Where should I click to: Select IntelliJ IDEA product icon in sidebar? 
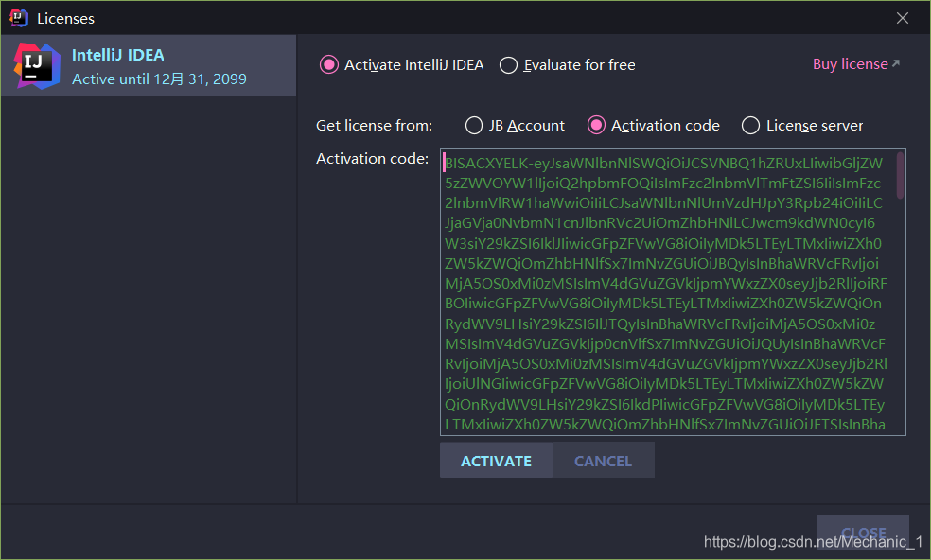tap(37, 66)
